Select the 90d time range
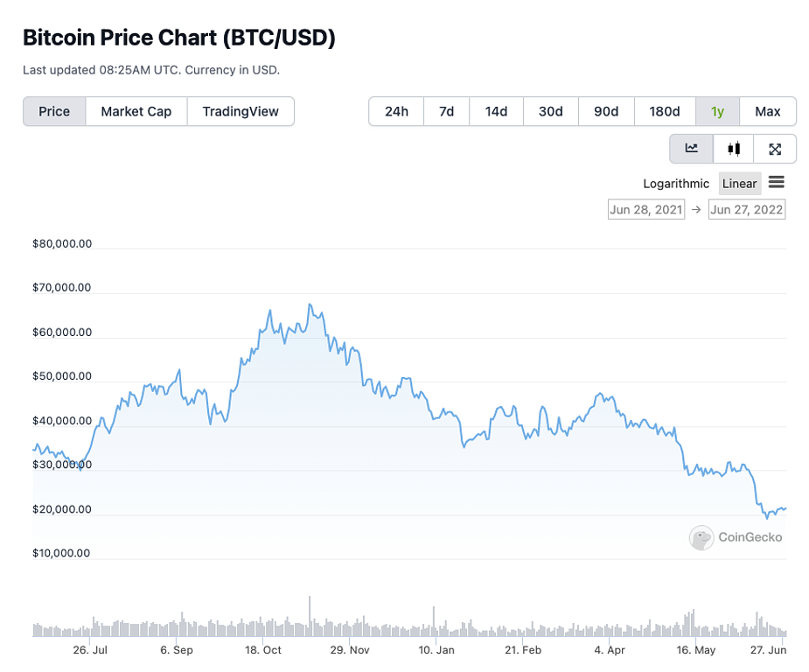This screenshot has width=809, height=672. pos(606,111)
